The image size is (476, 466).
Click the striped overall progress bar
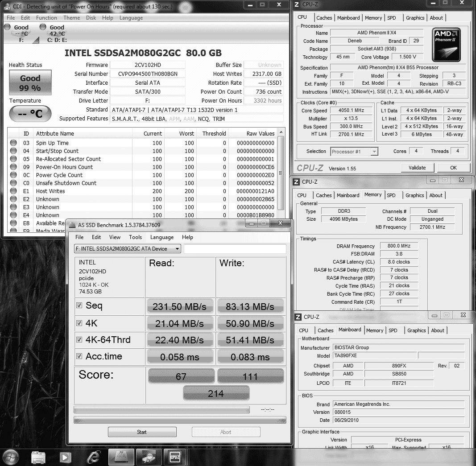click(x=180, y=420)
